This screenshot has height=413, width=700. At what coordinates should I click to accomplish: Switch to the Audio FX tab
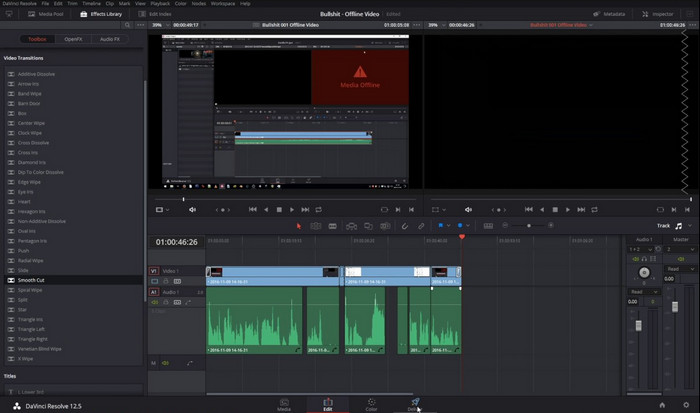coord(110,39)
